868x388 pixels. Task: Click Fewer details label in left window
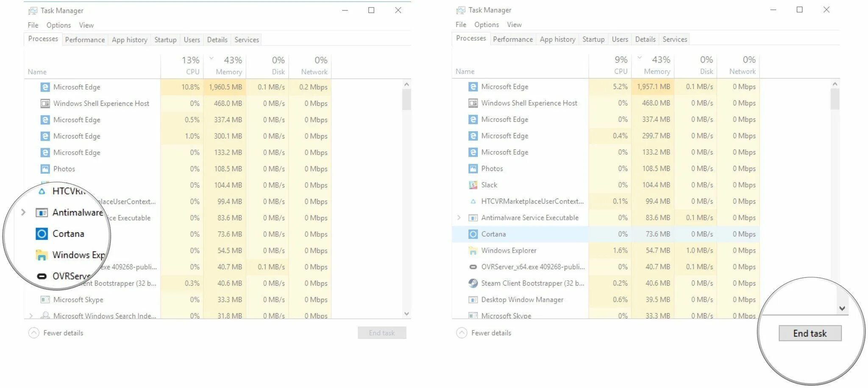pos(63,333)
